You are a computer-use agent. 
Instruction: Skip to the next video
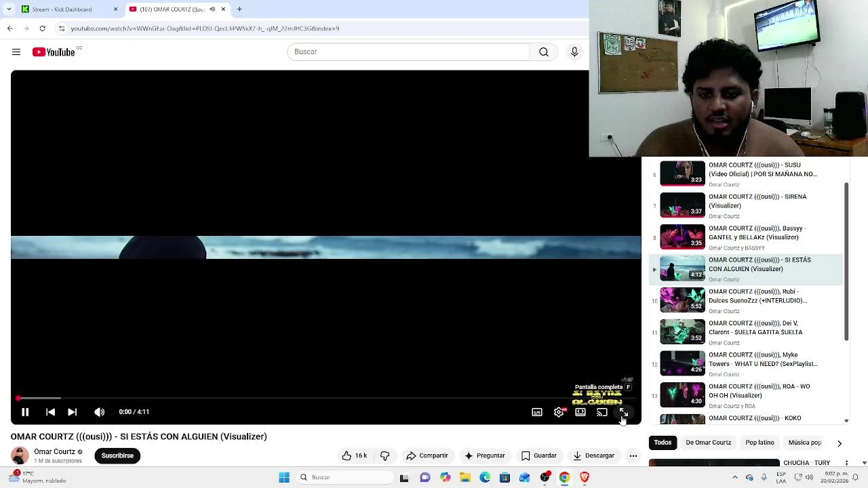coord(72,412)
